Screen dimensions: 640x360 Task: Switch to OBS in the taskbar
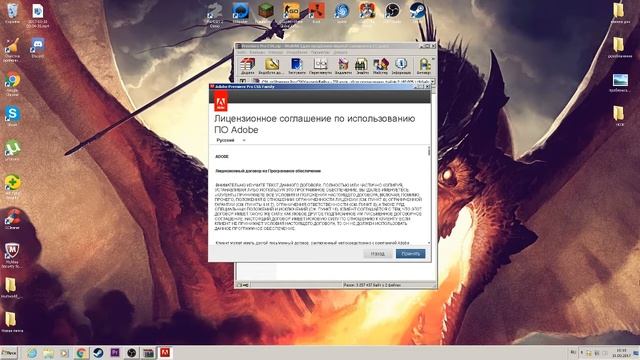pyautogui.click(x=131, y=353)
